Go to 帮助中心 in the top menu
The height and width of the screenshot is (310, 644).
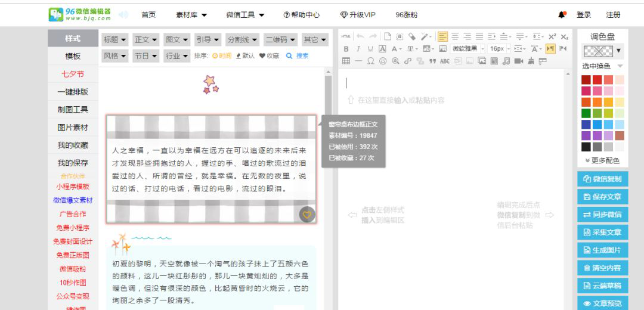(301, 15)
